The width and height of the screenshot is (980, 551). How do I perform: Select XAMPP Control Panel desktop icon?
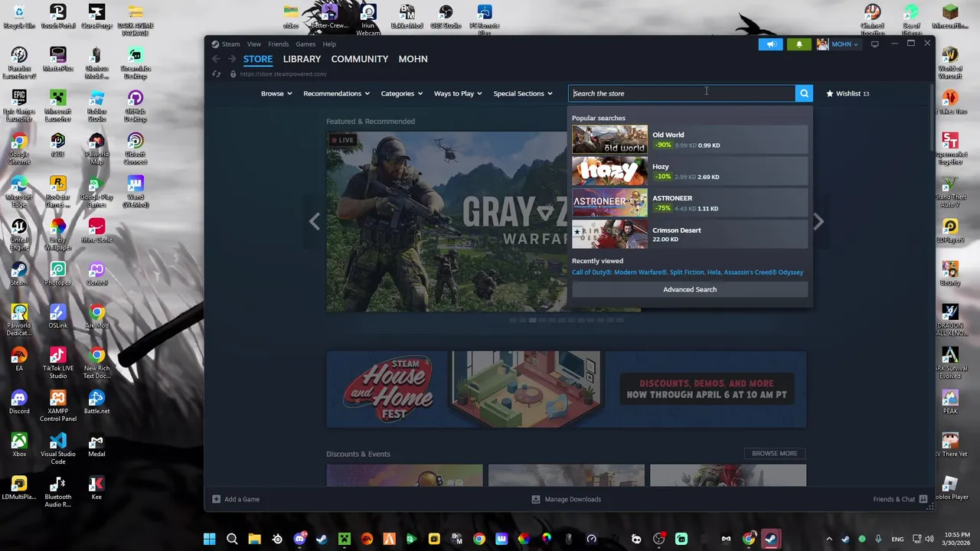57,406
